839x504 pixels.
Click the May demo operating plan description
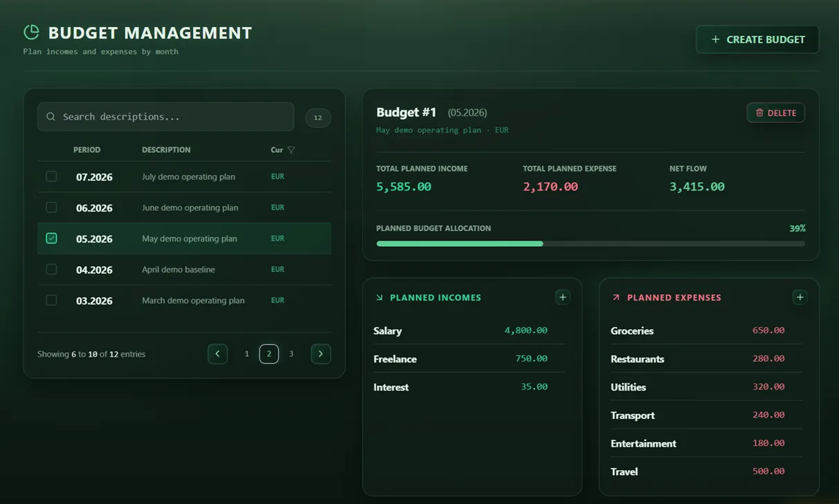click(190, 239)
